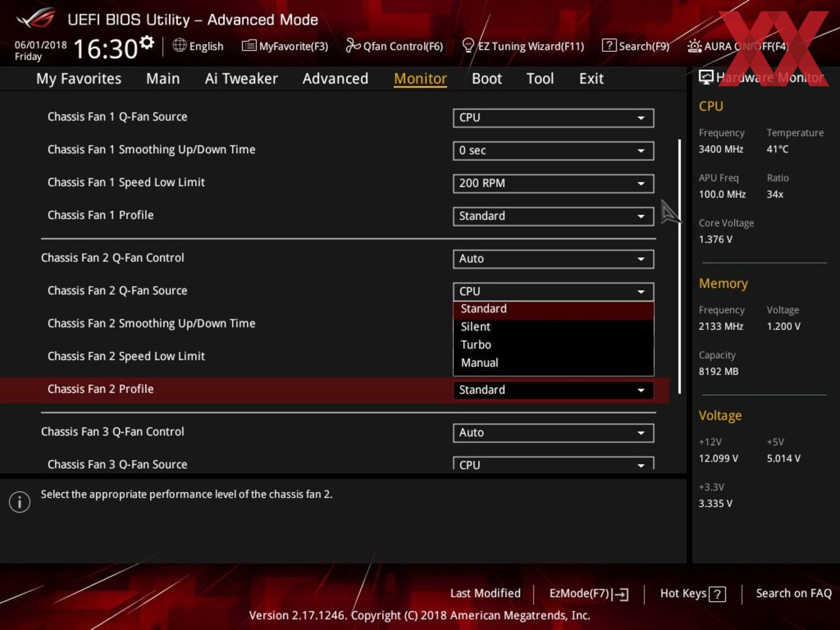Click the 16:30 clock display
Viewport: 840px width, 630px height.
(x=105, y=49)
